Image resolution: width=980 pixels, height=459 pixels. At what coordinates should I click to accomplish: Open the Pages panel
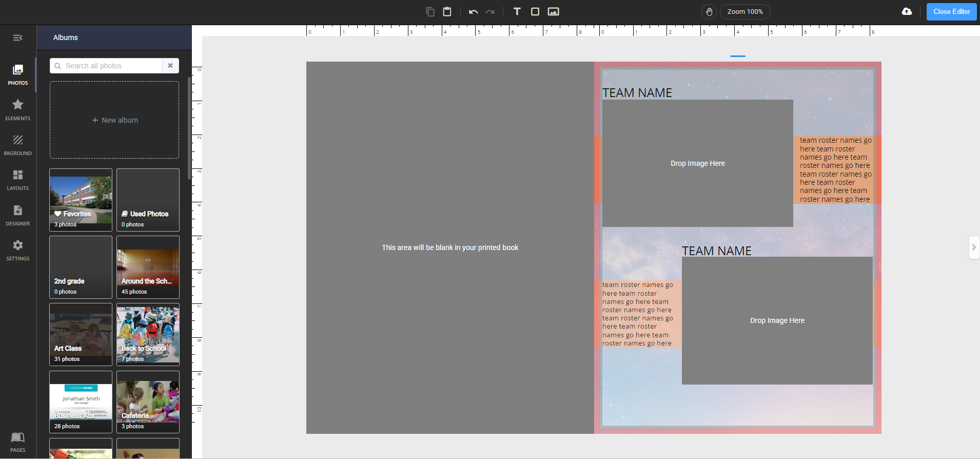[x=18, y=442]
